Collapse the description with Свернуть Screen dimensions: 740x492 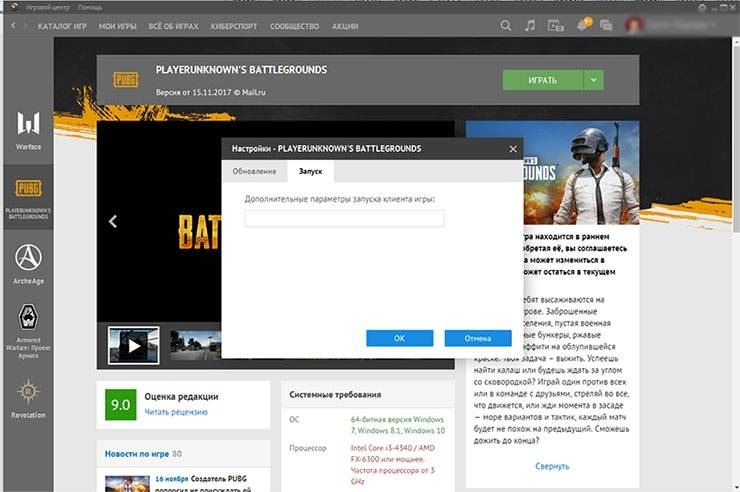[552, 466]
